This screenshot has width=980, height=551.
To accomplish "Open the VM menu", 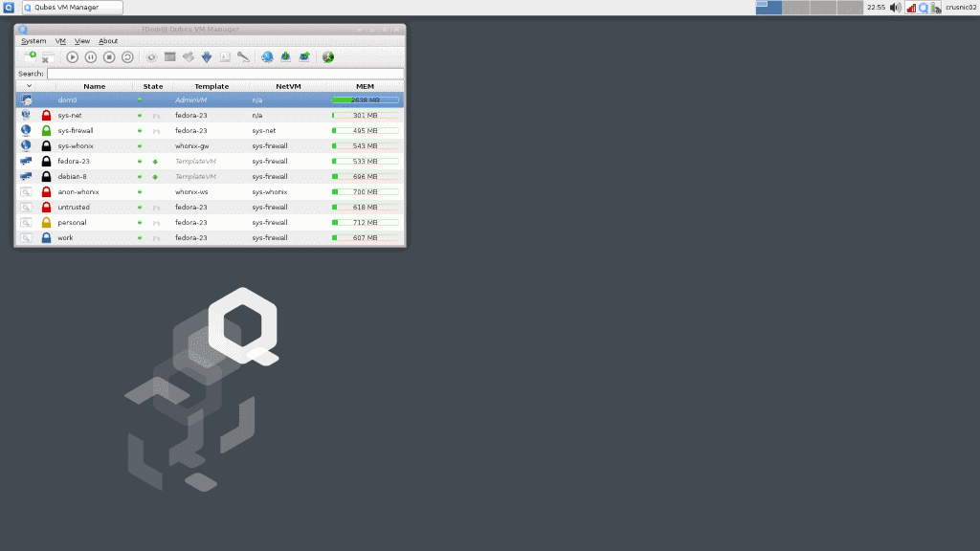I will (59, 41).
